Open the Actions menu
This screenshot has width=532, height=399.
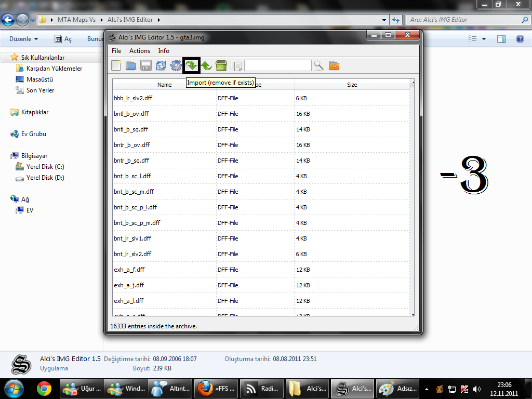tap(139, 51)
